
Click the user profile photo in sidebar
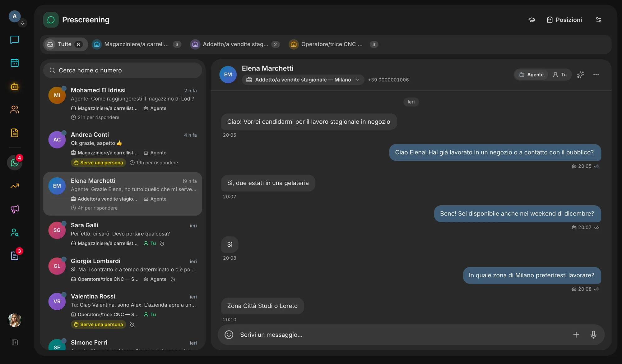(x=15, y=320)
